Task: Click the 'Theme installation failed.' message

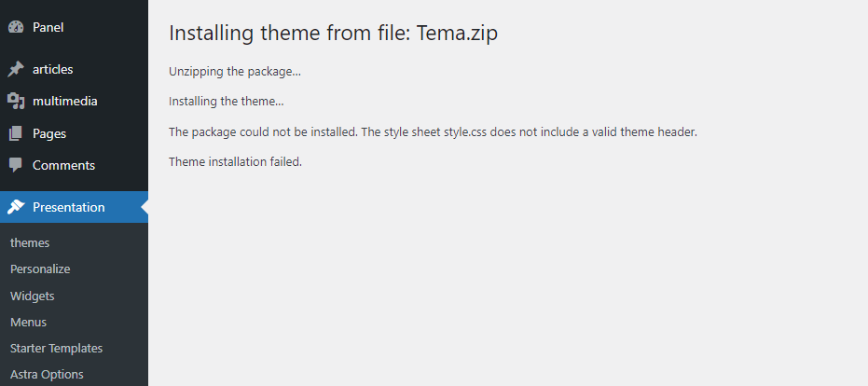Action: [235, 161]
